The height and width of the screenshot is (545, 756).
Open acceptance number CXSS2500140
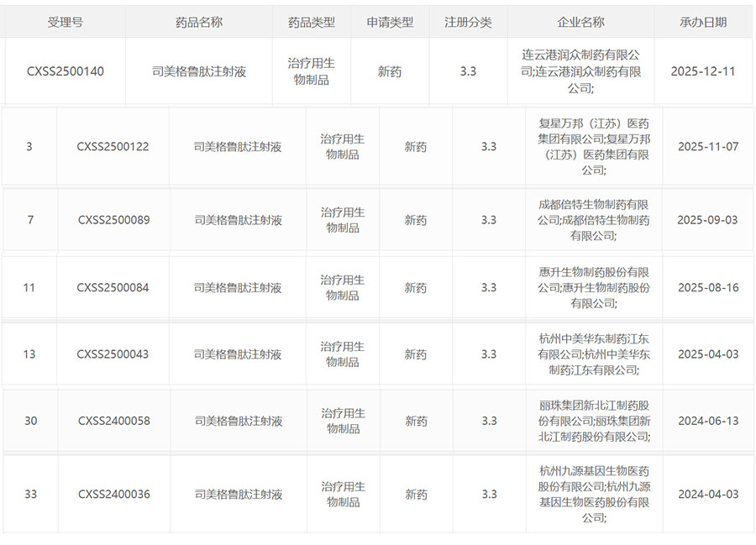pyautogui.click(x=66, y=71)
